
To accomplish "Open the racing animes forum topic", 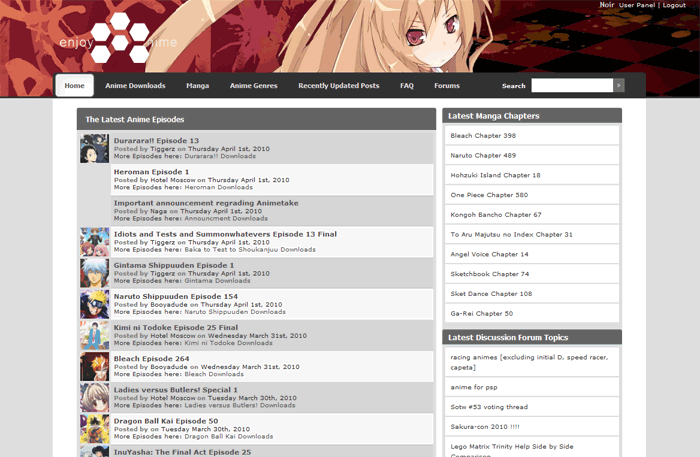I will click(x=529, y=362).
